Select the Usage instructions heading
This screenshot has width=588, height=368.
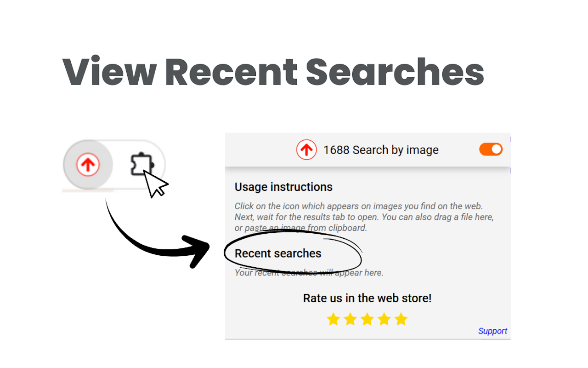point(283,187)
